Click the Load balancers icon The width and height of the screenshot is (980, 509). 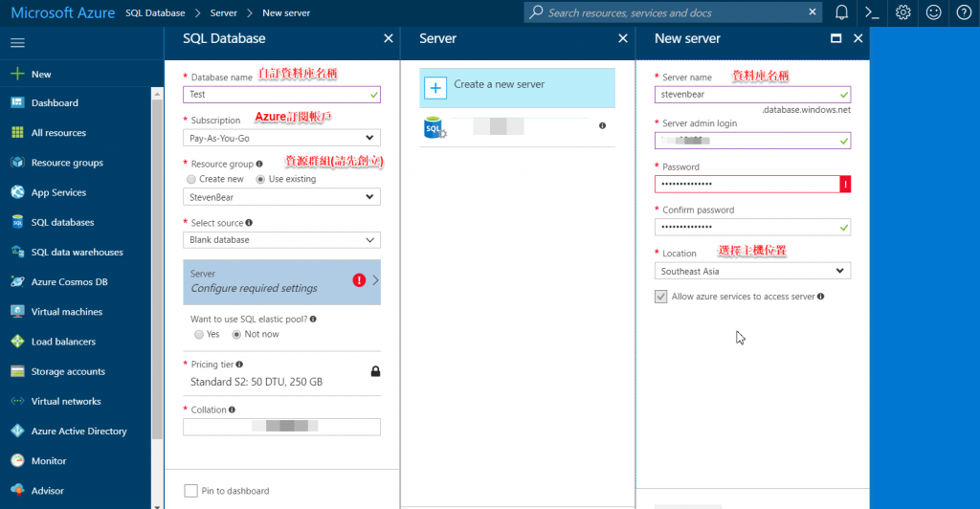[17, 342]
